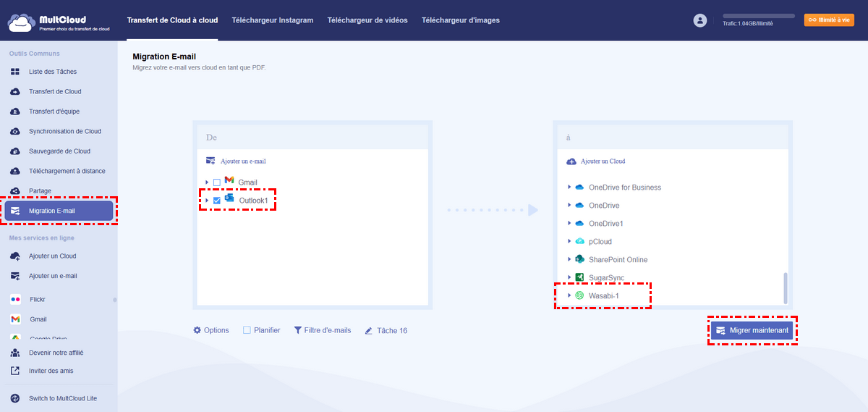868x412 pixels.
Task: Expand the SugarSync node
Action: click(569, 277)
